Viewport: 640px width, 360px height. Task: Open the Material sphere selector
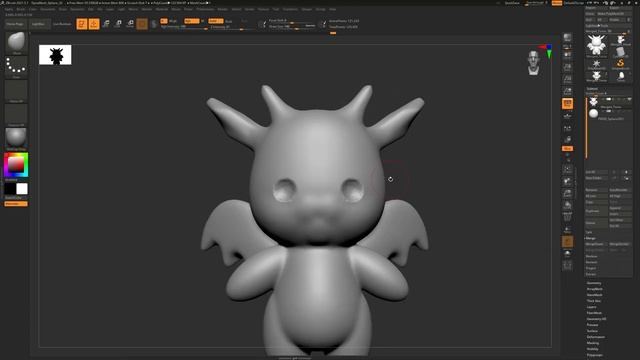tap(16, 138)
